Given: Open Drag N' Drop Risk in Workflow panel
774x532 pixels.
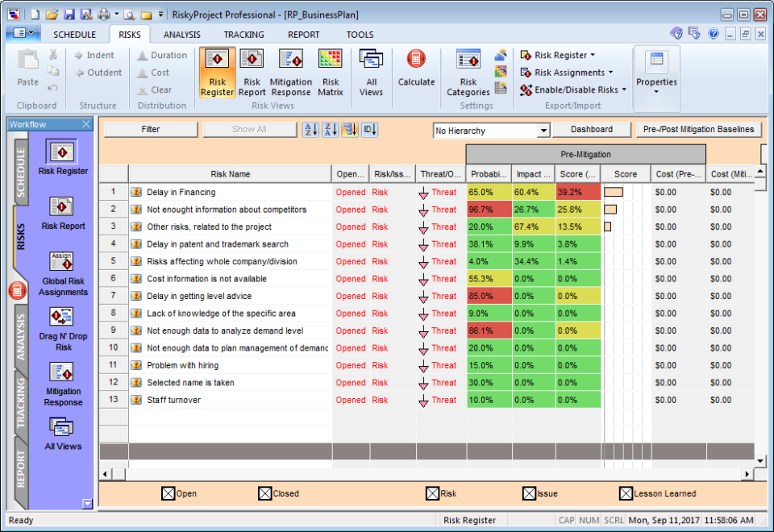Looking at the screenshot, I should [63, 329].
